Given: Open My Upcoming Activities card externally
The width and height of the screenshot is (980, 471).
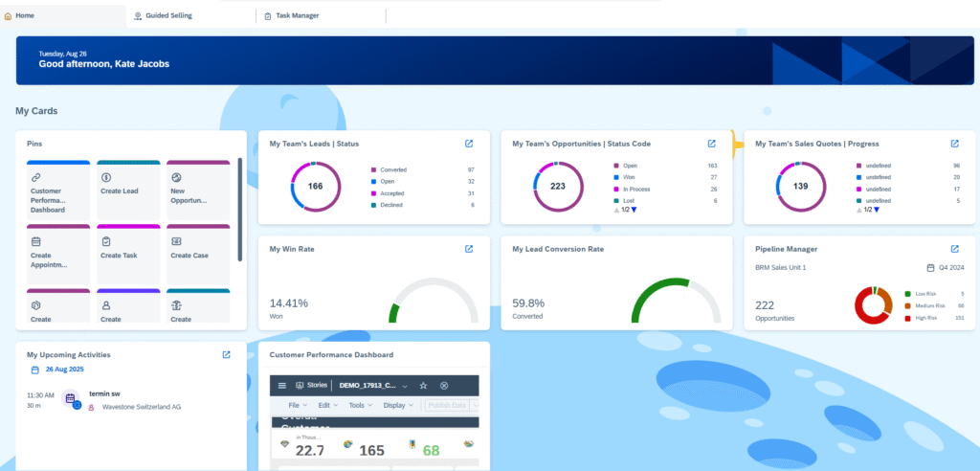Looking at the screenshot, I should coord(226,354).
